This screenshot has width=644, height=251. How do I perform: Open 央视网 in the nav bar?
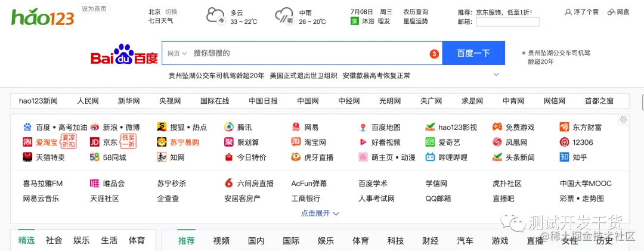tap(170, 101)
